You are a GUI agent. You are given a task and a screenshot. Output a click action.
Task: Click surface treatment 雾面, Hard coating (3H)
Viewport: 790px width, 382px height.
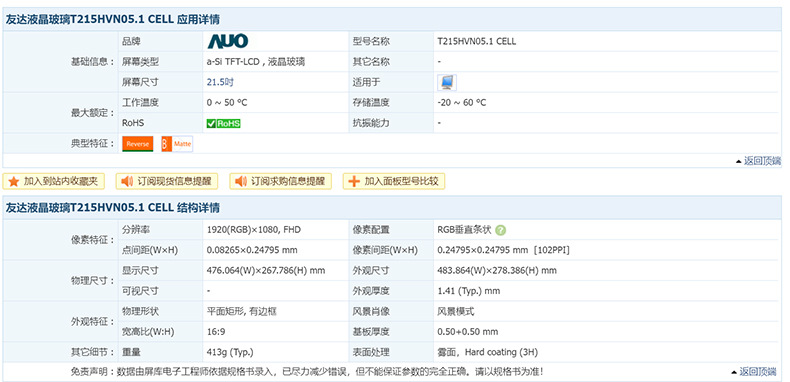coord(487,352)
